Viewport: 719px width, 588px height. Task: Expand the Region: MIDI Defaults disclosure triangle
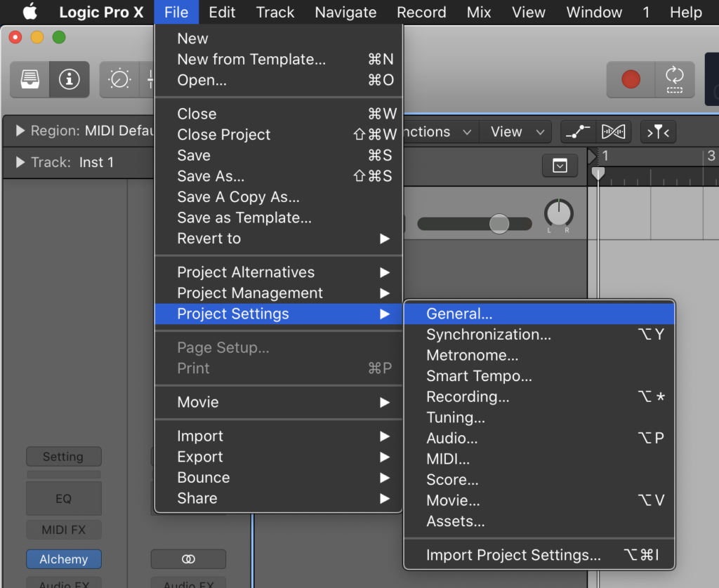[20, 131]
